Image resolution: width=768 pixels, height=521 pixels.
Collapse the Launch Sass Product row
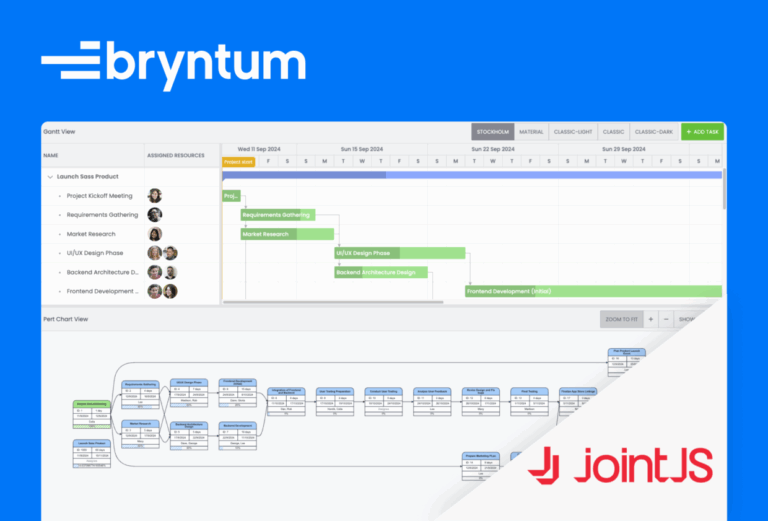click(50, 177)
